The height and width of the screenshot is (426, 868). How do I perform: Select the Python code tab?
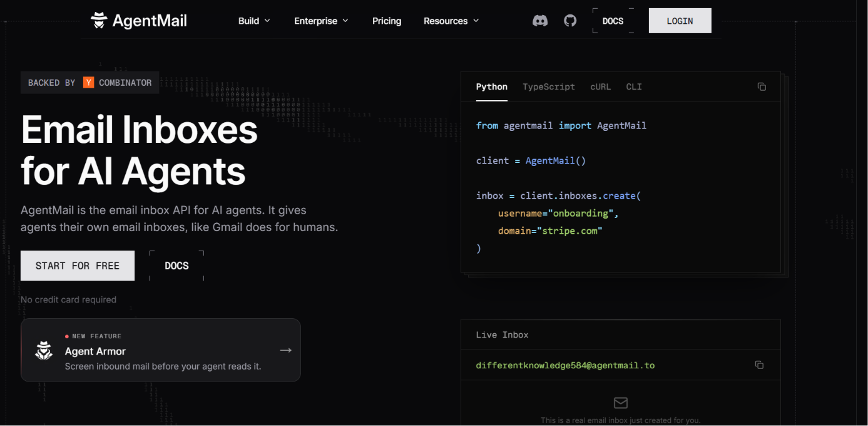pos(492,86)
